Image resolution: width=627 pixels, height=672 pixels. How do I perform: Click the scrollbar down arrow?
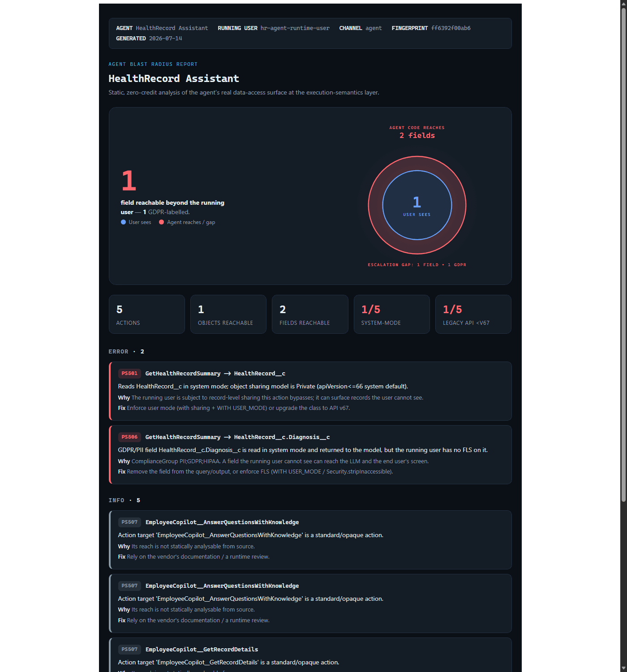[623, 668]
